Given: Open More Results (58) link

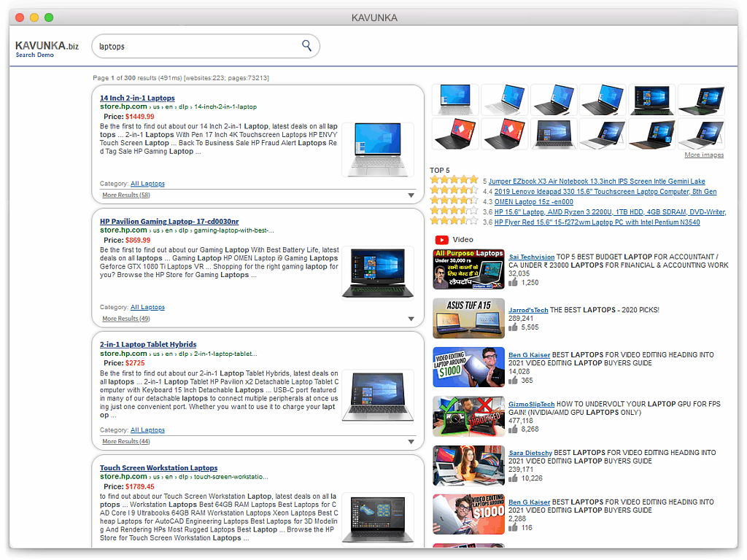Looking at the screenshot, I should point(125,195).
